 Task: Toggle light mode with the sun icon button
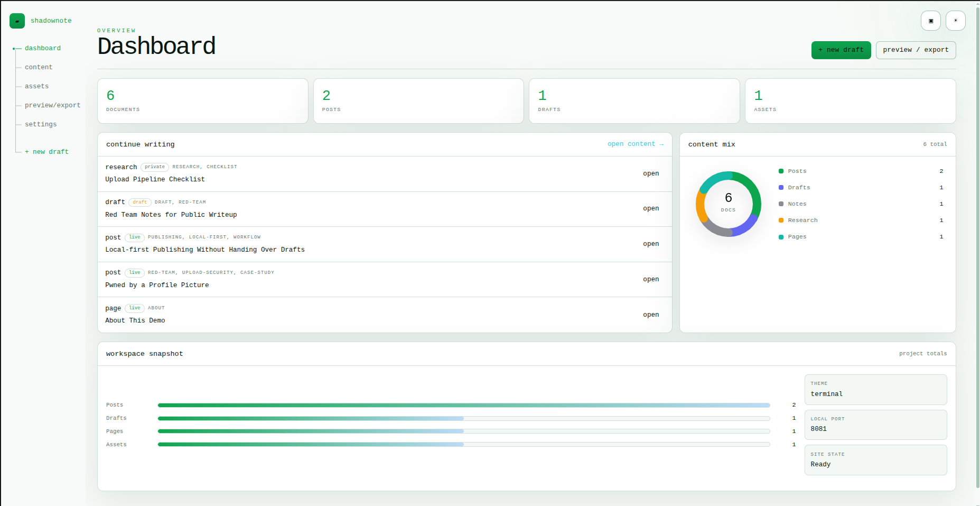coord(956,21)
